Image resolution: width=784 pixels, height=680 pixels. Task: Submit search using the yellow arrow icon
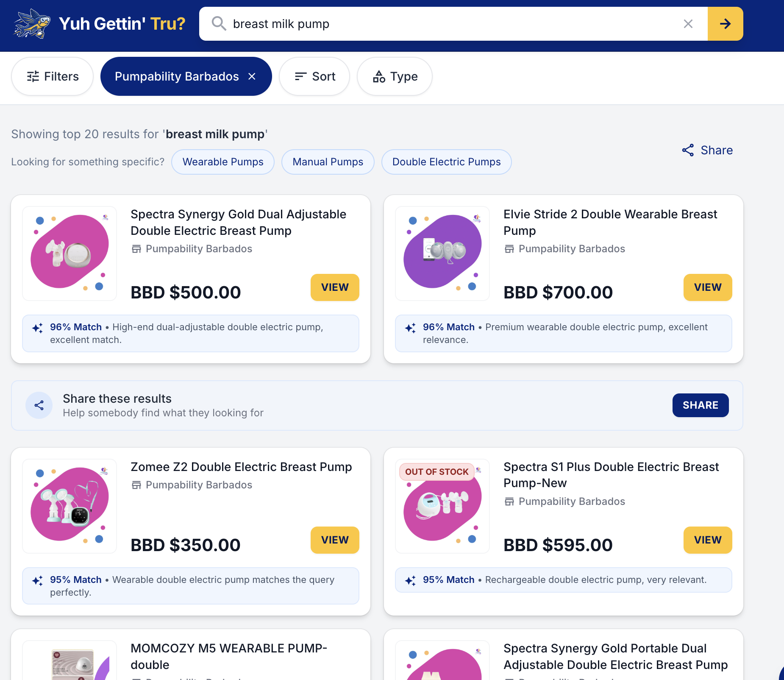tap(725, 24)
